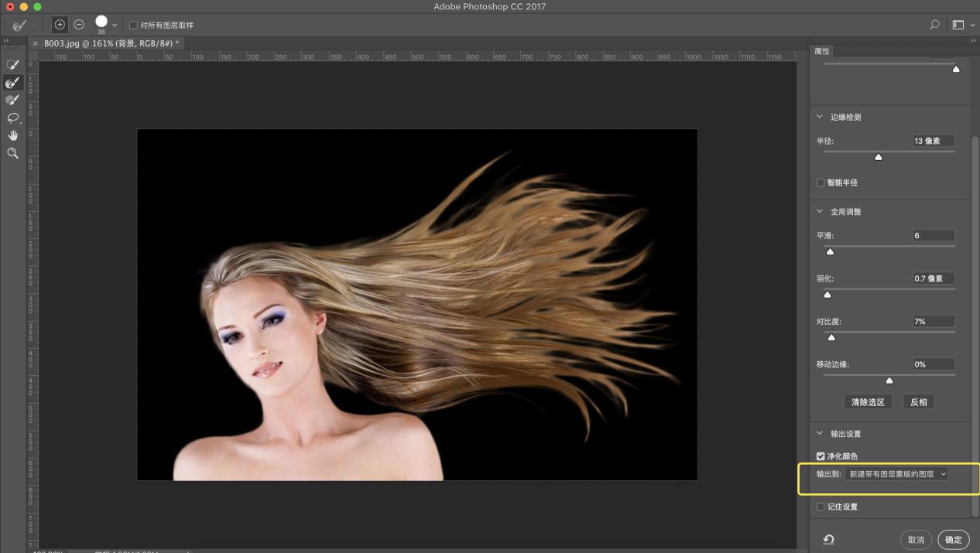Select the Zoom tool
The height and width of the screenshot is (553, 980).
[x=12, y=153]
